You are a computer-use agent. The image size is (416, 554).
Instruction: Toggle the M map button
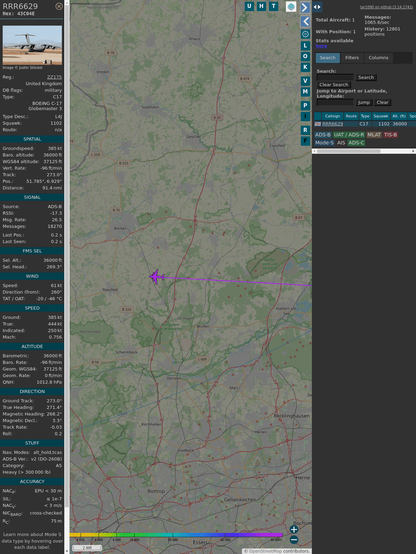305,92
